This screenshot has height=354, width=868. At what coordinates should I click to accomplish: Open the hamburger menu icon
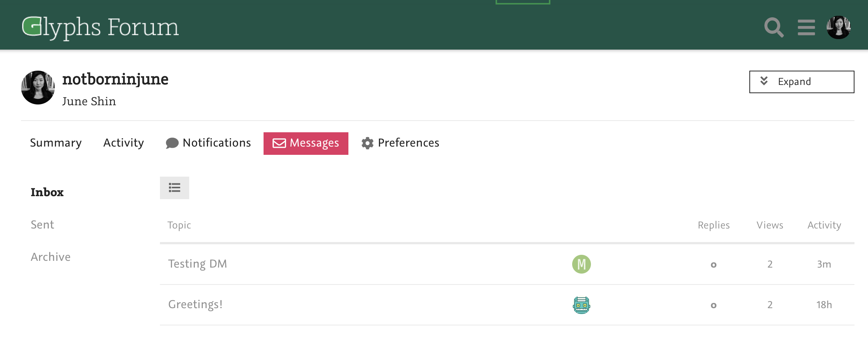806,27
